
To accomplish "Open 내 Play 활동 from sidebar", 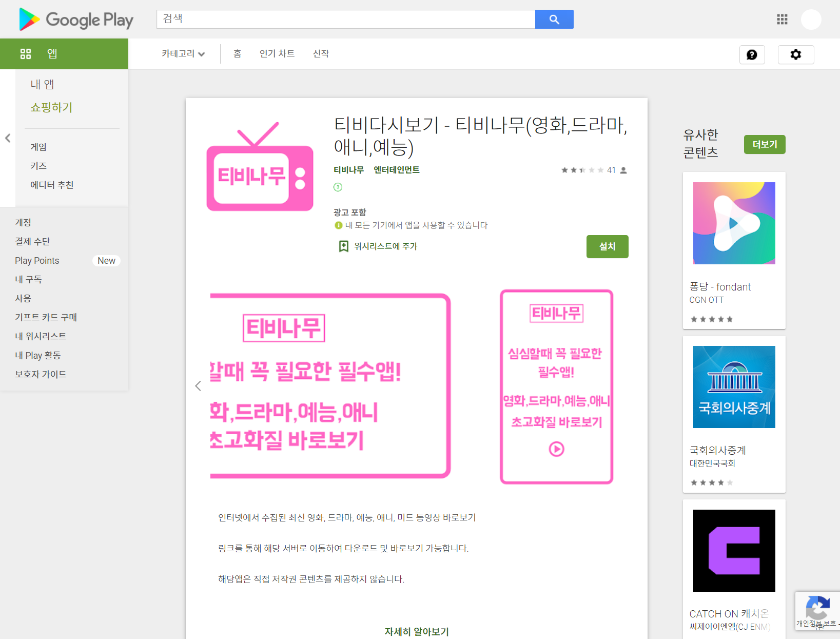I will (37, 355).
